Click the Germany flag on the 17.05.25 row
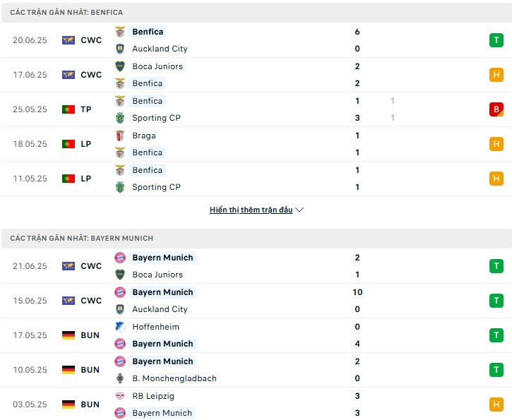The image size is (512, 420). pyautogui.click(x=69, y=335)
